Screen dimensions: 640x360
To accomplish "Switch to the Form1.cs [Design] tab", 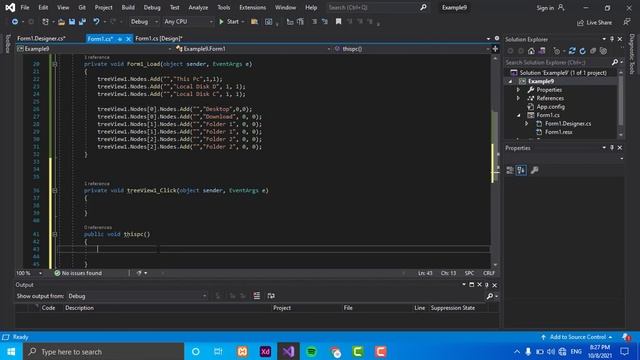I will [159, 39].
